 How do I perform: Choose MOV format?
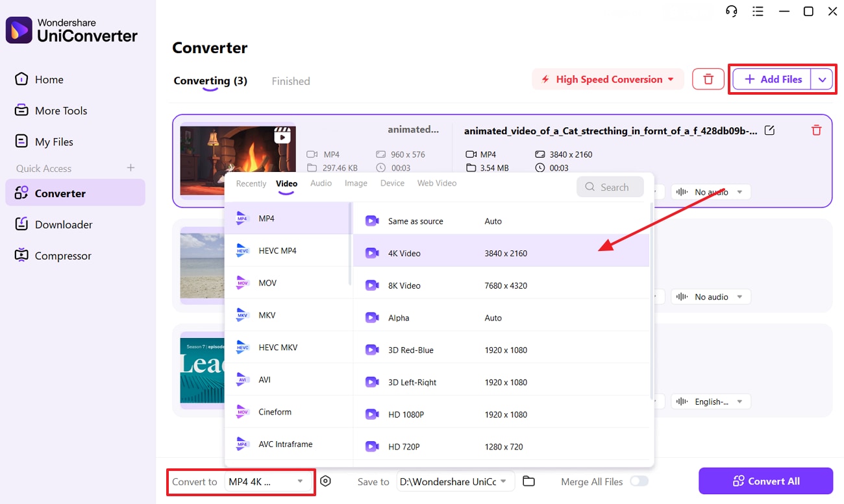[x=287, y=283]
